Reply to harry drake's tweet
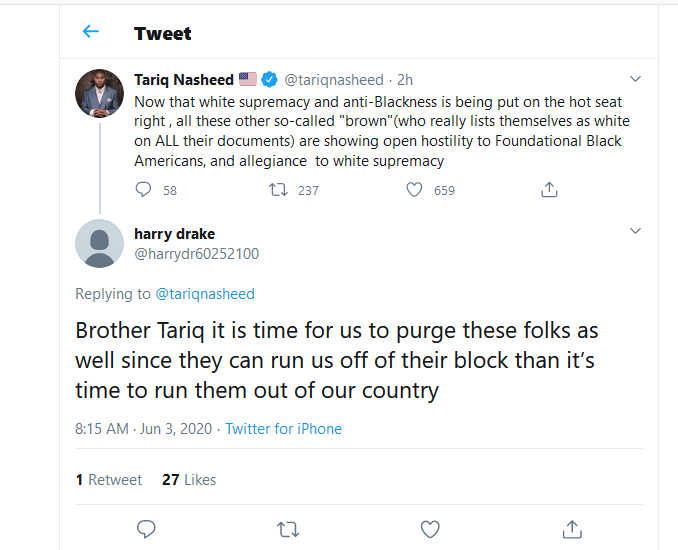This screenshot has height=550, width=678. [146, 529]
